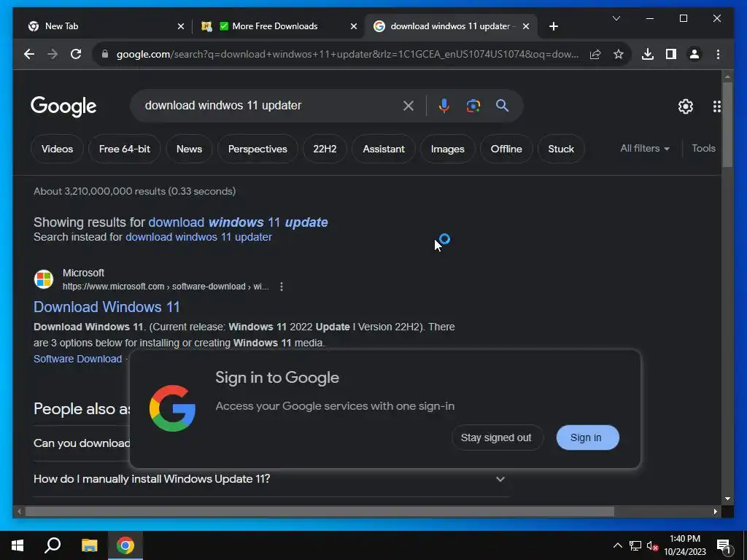747x560 pixels.
Task: Open the search Tools option
Action: 703,149
